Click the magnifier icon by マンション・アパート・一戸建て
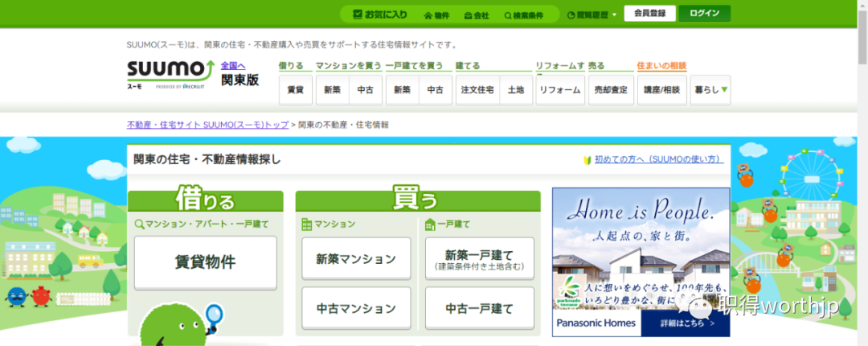Viewport: 868px width, 346px height. [140, 224]
